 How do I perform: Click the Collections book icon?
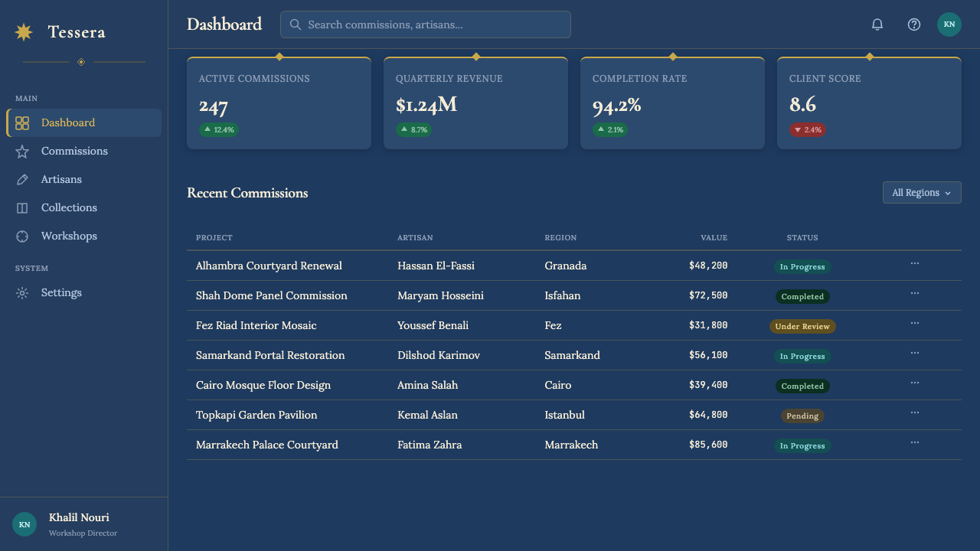(22, 207)
